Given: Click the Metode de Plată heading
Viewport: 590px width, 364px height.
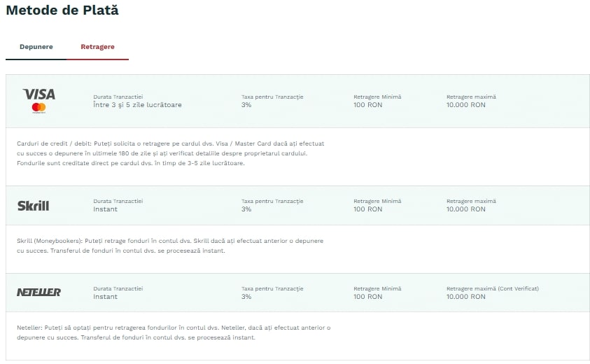Looking at the screenshot, I should (x=62, y=10).
